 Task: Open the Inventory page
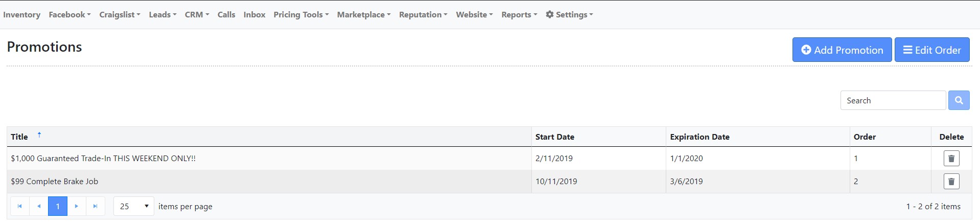coord(21,15)
